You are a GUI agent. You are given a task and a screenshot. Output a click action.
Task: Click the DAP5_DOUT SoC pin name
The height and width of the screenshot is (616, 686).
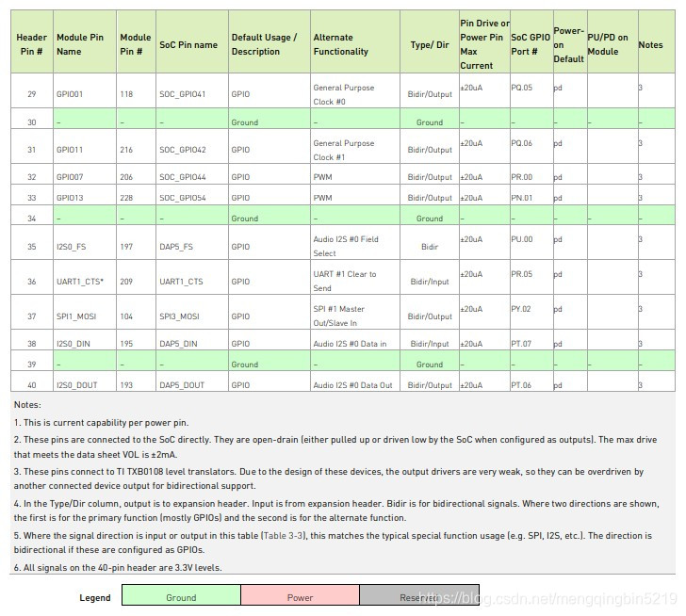[182, 385]
